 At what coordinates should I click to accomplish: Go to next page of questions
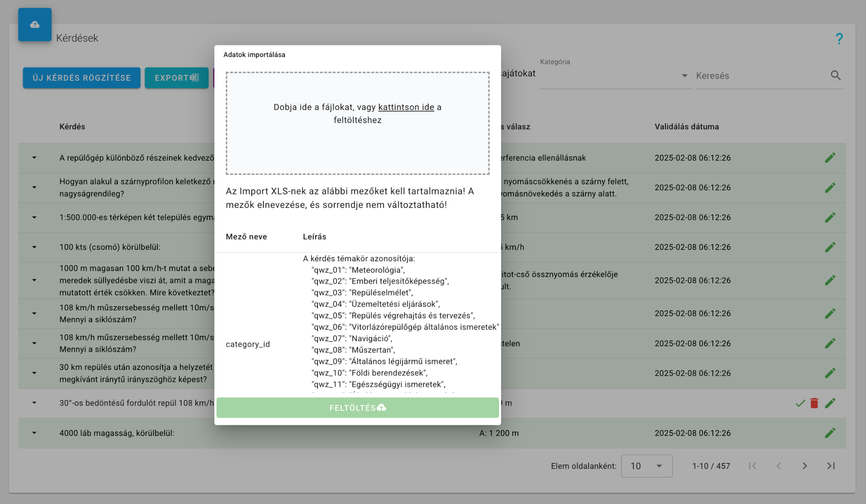(805, 466)
